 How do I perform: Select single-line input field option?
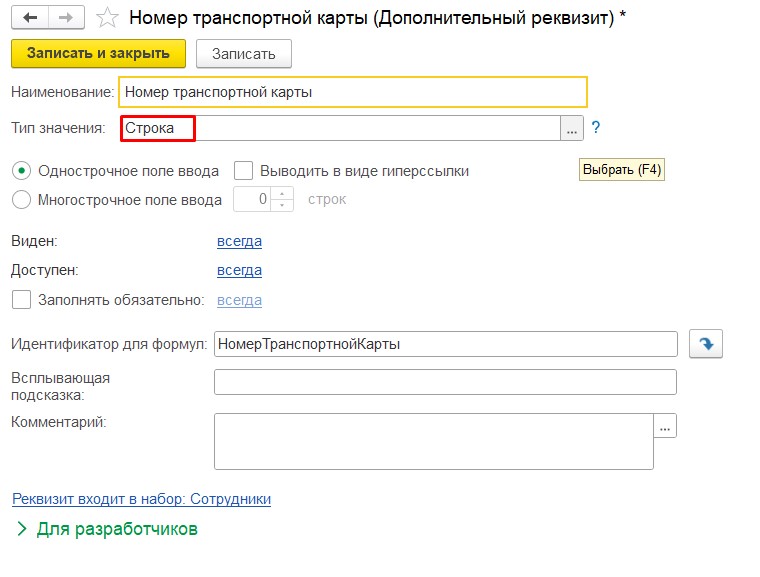(x=22, y=170)
